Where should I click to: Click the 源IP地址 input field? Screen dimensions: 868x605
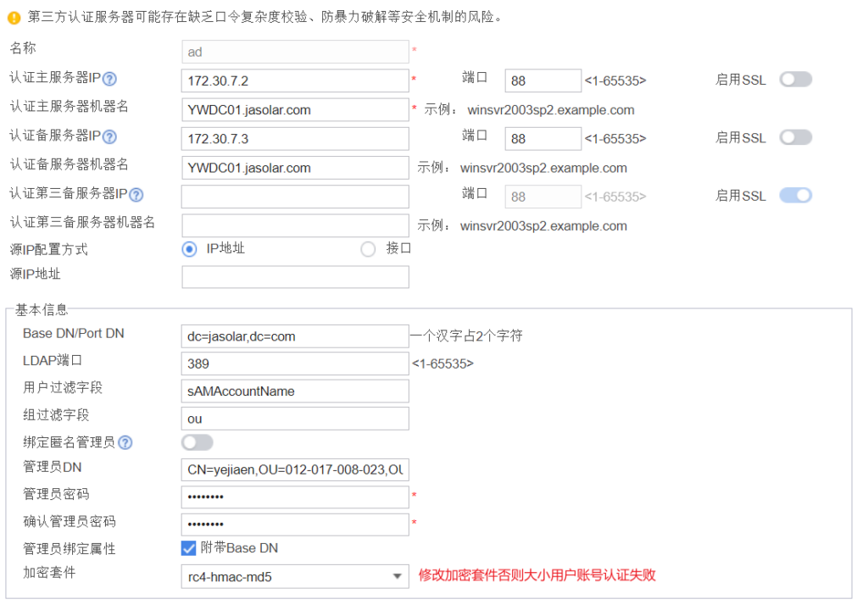[295, 277]
